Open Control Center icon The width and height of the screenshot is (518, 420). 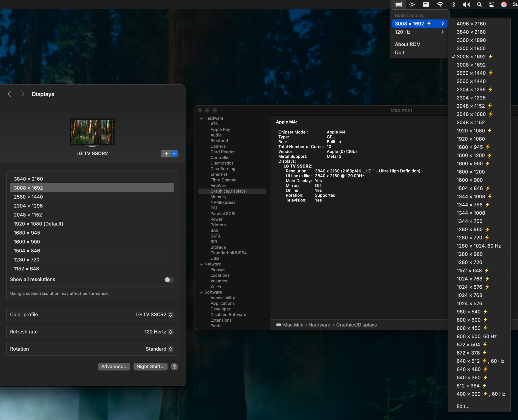(x=492, y=4)
